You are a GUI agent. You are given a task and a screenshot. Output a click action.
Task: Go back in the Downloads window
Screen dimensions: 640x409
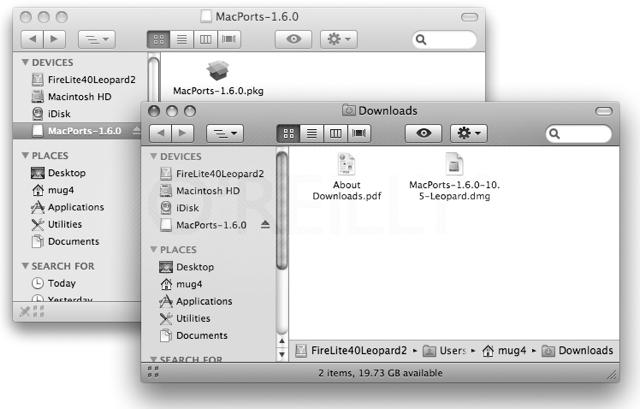[160, 133]
